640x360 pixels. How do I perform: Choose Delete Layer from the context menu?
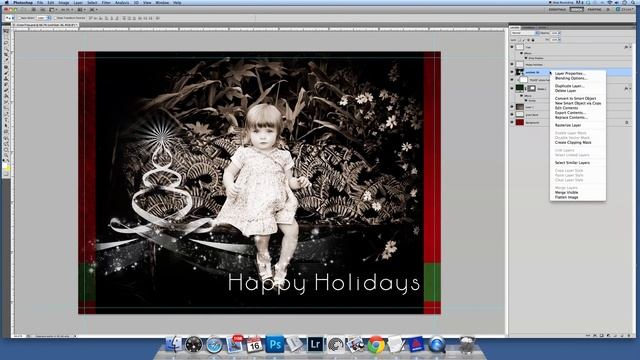566,91
